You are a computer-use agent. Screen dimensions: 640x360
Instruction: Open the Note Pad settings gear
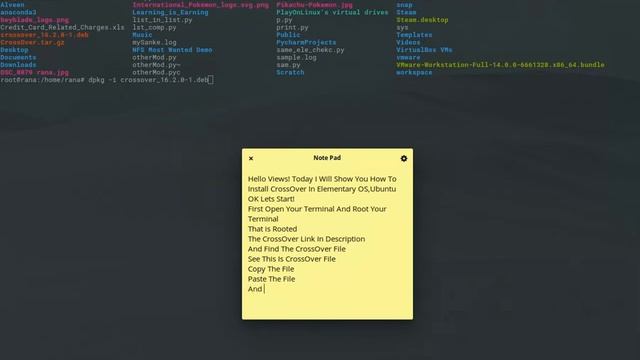pos(404,158)
